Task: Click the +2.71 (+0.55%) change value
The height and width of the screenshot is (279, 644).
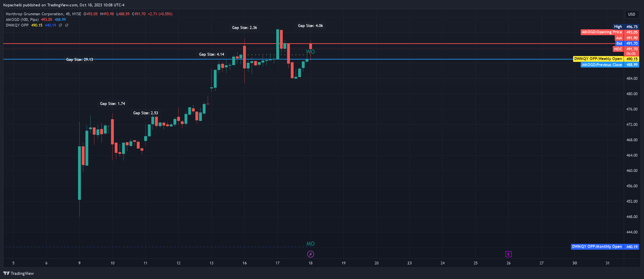Action: pyautogui.click(x=160, y=14)
